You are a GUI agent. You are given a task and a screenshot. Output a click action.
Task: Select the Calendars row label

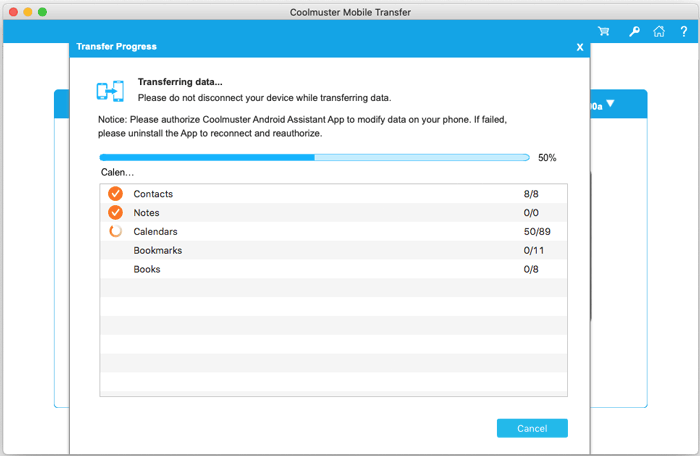click(x=155, y=231)
